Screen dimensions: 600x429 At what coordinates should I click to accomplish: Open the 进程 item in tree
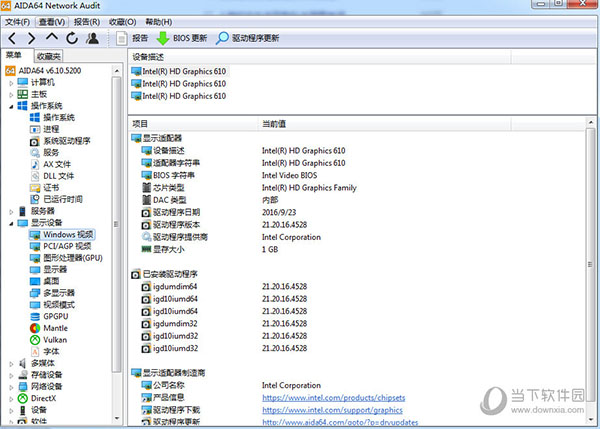[x=45, y=129]
